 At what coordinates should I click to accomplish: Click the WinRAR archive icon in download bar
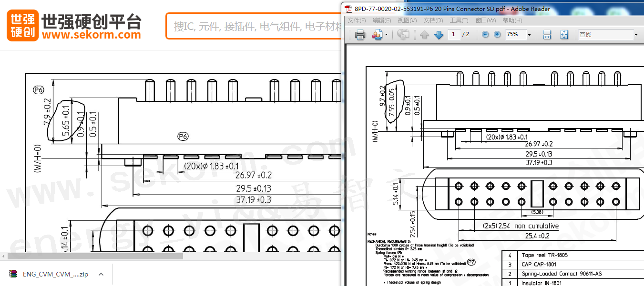pos(13,274)
